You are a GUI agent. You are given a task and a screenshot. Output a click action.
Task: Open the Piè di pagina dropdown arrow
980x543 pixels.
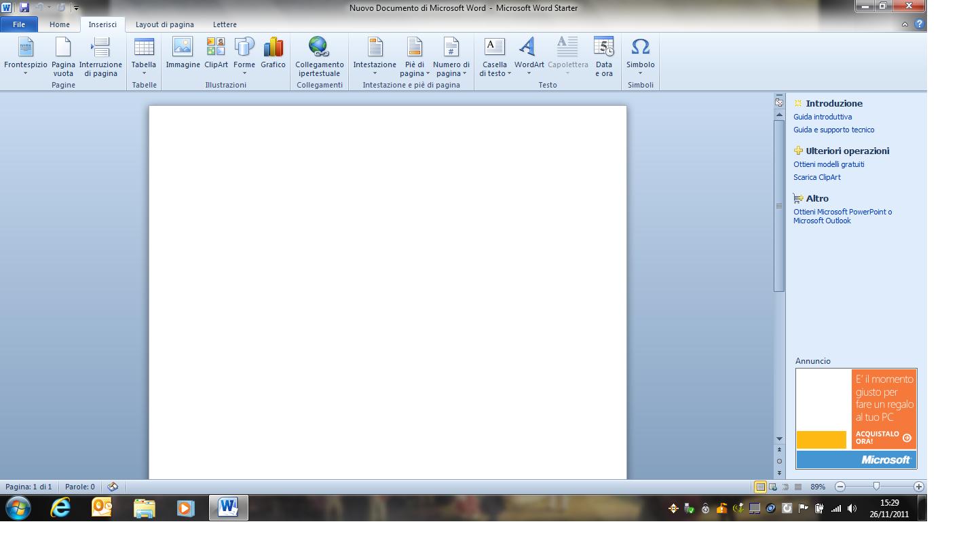click(x=428, y=73)
